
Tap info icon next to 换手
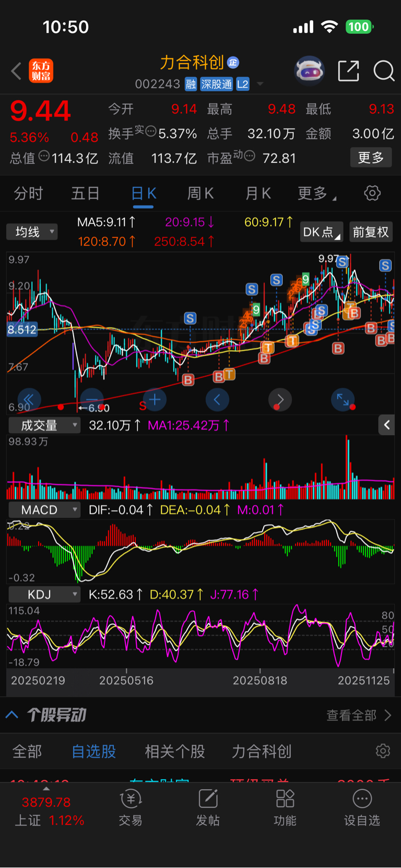tap(151, 132)
